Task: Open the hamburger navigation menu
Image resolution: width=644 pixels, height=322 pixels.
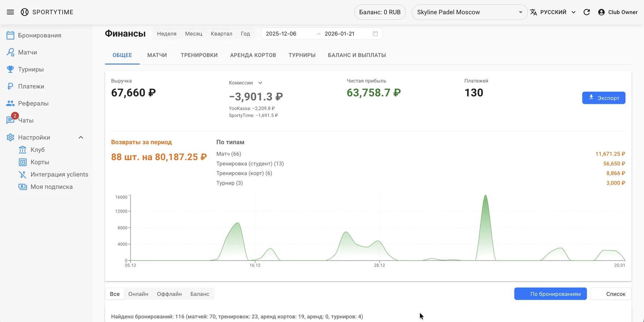Action: 10,12
